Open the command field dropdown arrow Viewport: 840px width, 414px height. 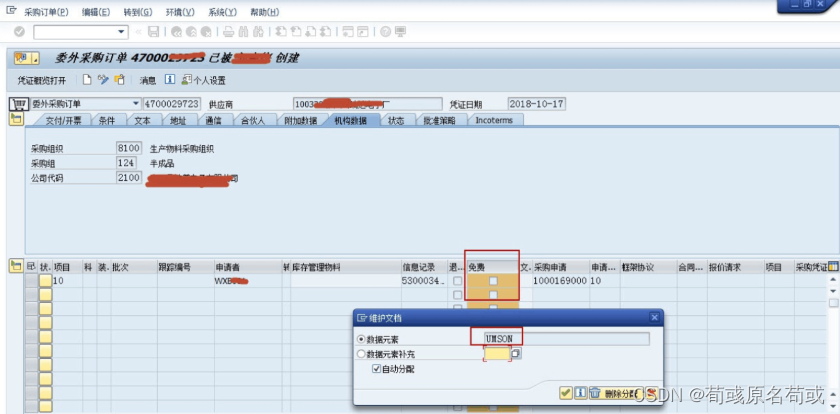121,32
